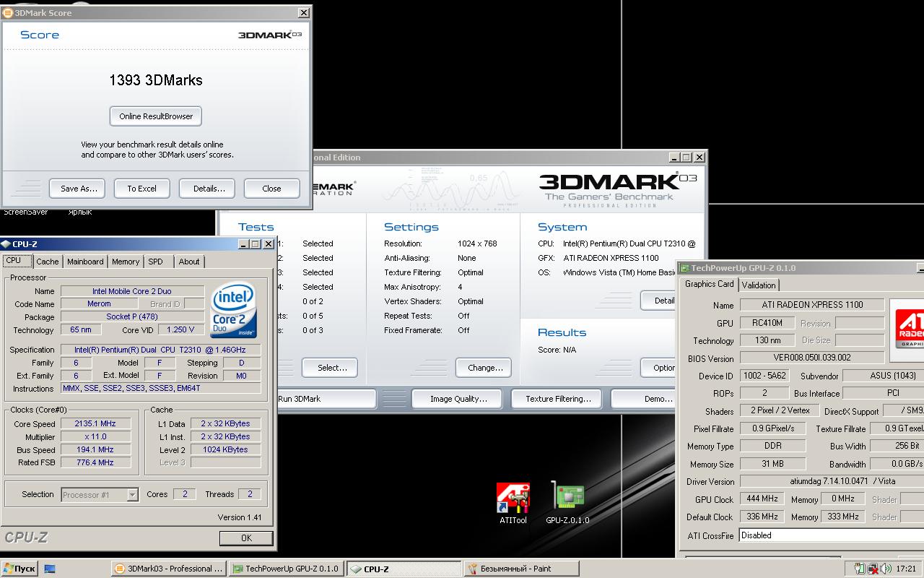Viewport: 924px width, 578px height.
Task: Switch to the 3DMark03 - Professional taskbar button
Action: tap(169, 569)
